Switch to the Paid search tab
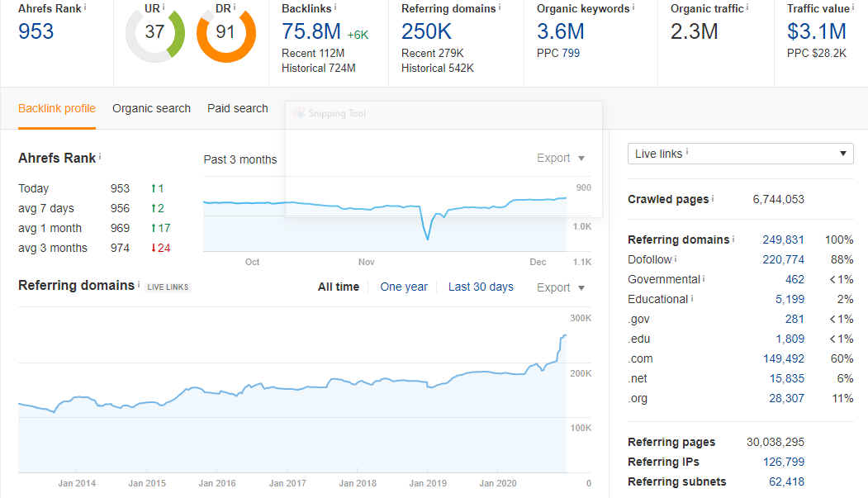868x498 pixels. click(237, 108)
